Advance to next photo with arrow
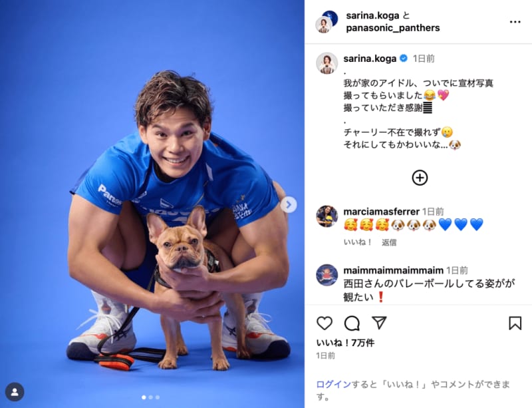 (289, 205)
